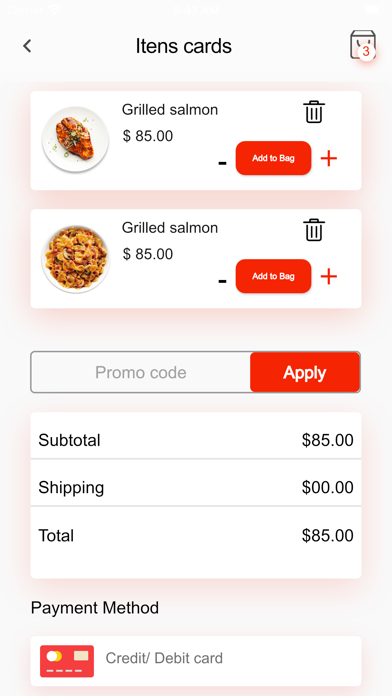Tap the red credit card icon
Image resolution: width=392 pixels, height=696 pixels.
(67, 661)
